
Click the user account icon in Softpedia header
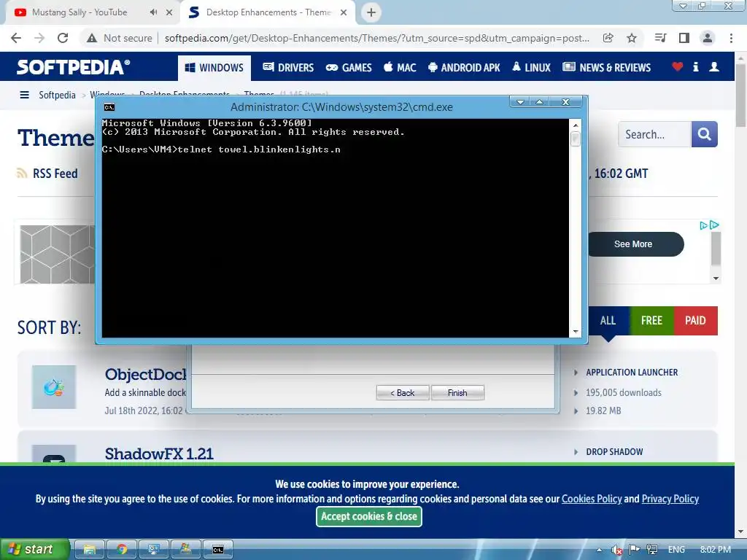pos(713,67)
